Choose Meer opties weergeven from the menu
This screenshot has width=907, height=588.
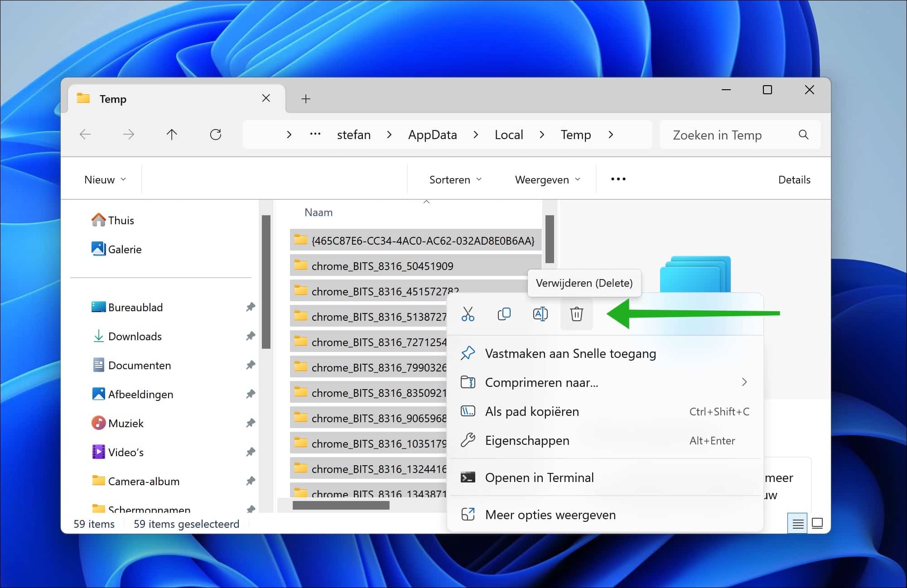550,515
